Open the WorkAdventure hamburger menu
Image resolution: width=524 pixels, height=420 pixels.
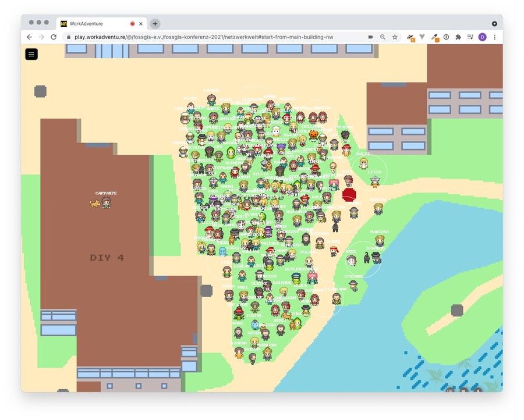pos(31,54)
